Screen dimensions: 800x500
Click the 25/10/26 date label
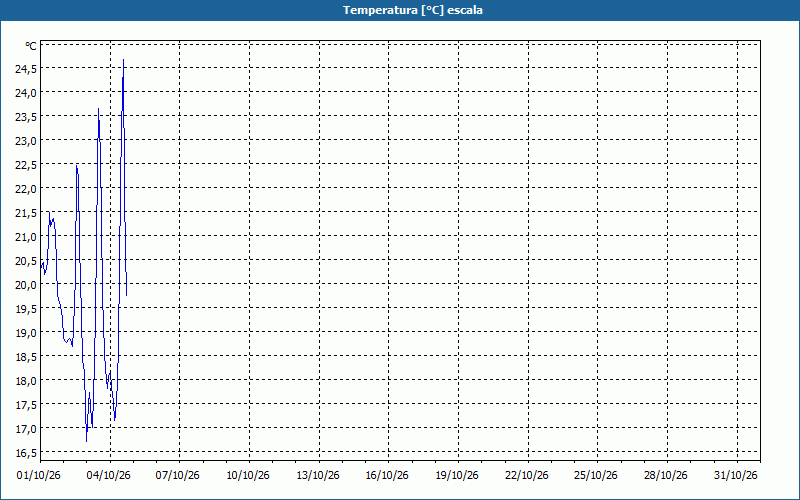(x=596, y=476)
